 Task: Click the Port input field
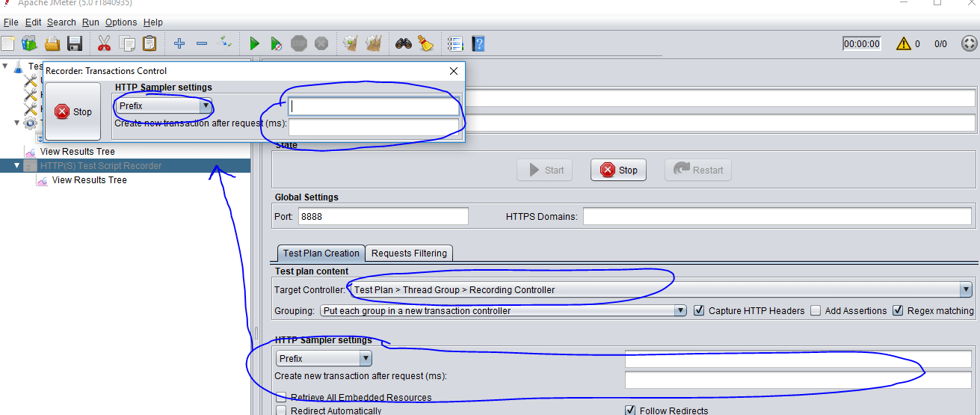point(383,217)
